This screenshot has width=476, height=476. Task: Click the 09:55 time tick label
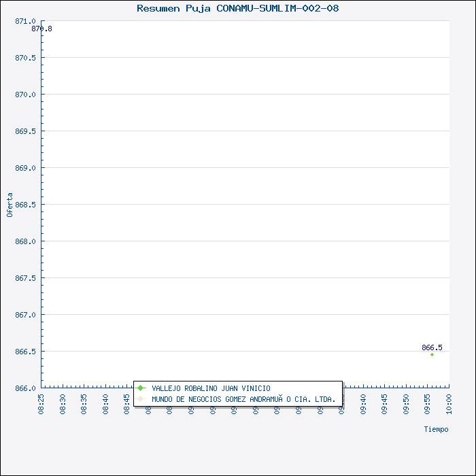click(428, 403)
